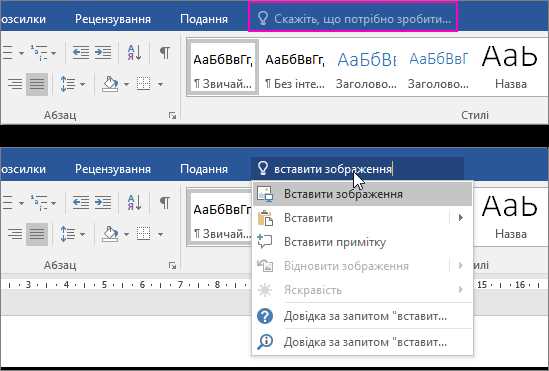This screenshot has width=549, height=371.
Task: Expand Line Spacing dropdown arrow in the top ribbon
Action: 83,84
